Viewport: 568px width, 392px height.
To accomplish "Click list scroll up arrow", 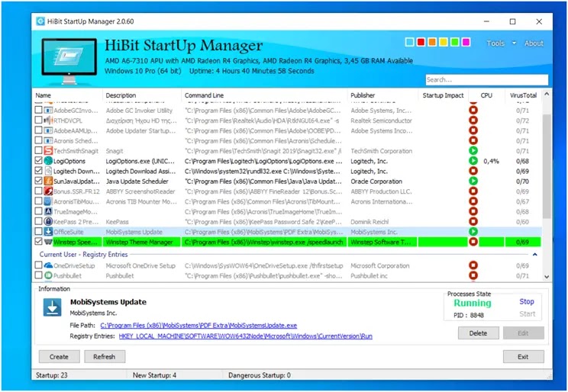I will tap(547, 94).
